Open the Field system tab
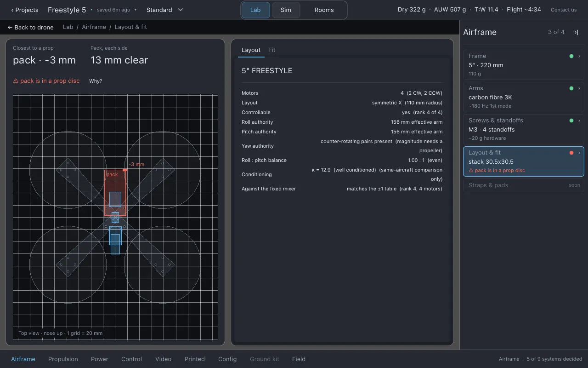This screenshot has width=588, height=368. [299, 359]
